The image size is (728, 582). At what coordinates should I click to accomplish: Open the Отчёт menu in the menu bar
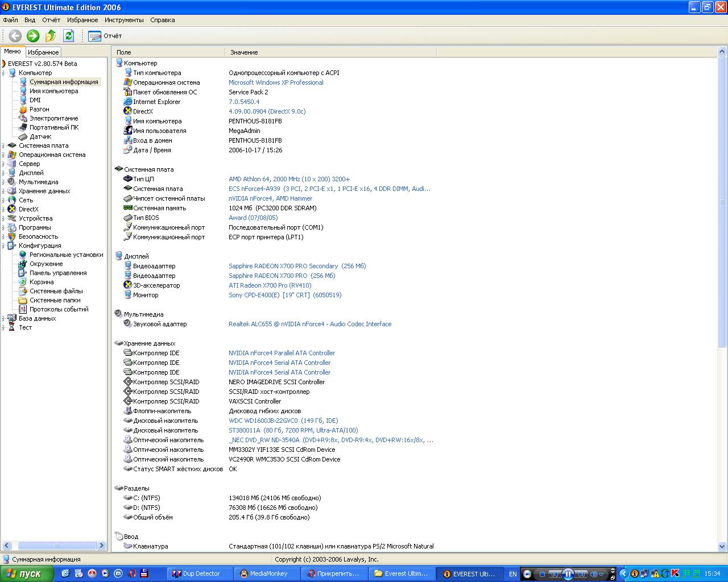pos(51,20)
